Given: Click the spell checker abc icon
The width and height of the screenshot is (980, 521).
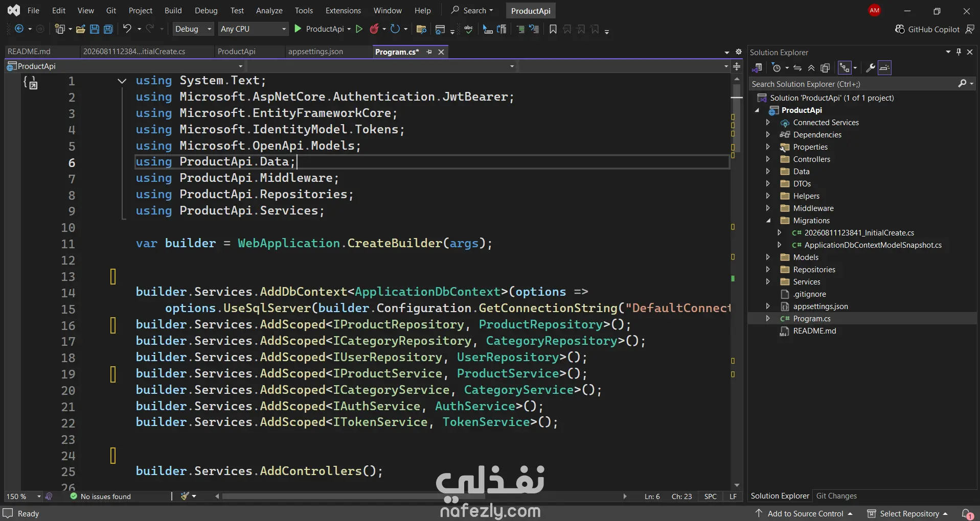Looking at the screenshot, I should (468, 29).
